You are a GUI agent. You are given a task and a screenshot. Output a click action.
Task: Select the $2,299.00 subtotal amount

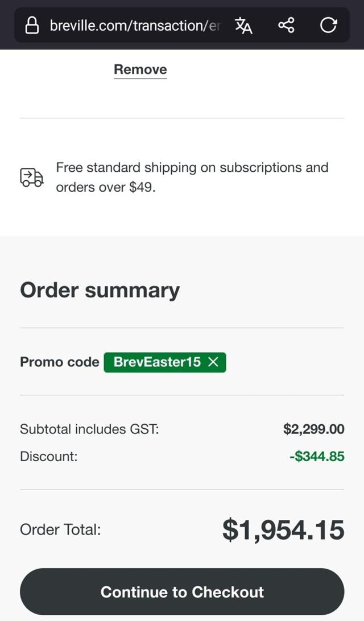point(313,429)
